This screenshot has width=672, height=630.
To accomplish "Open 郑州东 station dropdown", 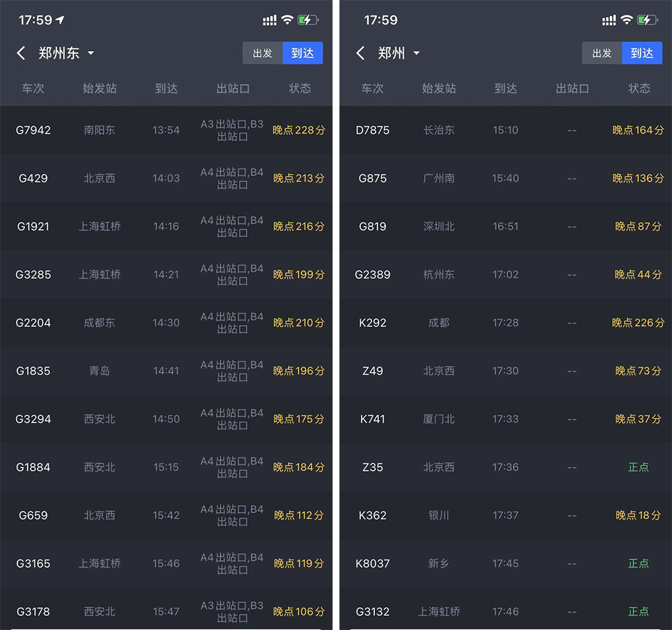I will pyautogui.click(x=91, y=54).
